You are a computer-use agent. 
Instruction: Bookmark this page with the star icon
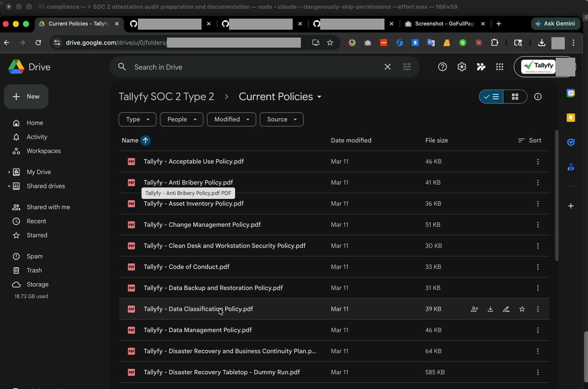click(x=330, y=43)
